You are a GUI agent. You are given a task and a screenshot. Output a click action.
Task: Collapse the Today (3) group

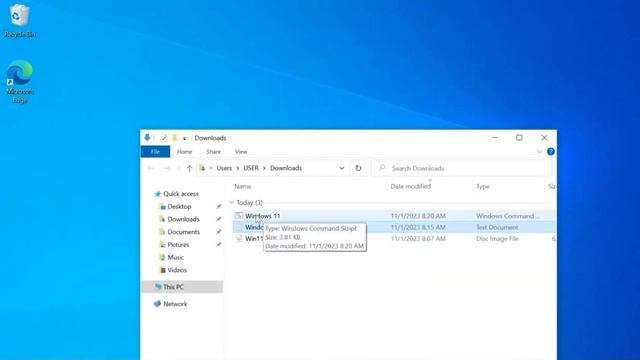232,202
